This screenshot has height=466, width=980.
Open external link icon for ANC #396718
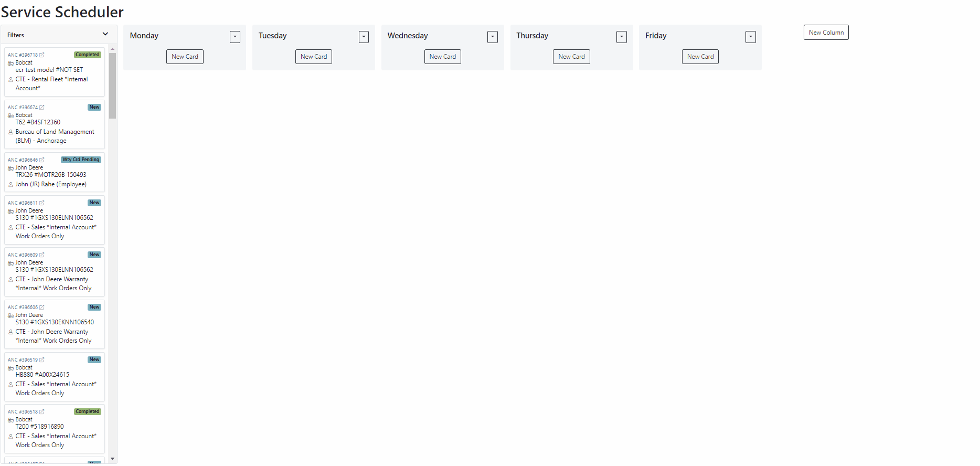pyautogui.click(x=42, y=55)
